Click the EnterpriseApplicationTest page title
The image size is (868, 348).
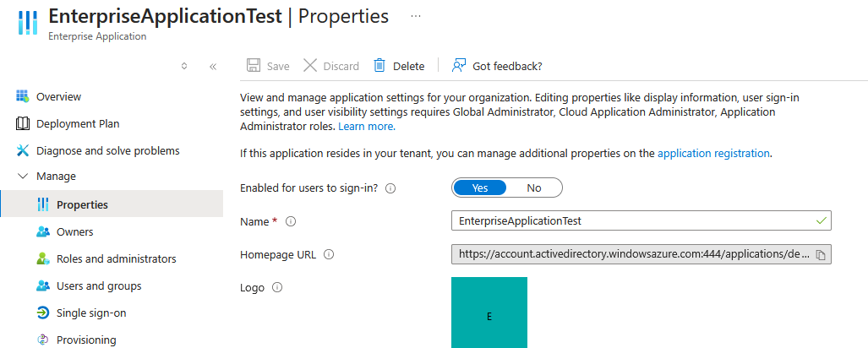(165, 17)
